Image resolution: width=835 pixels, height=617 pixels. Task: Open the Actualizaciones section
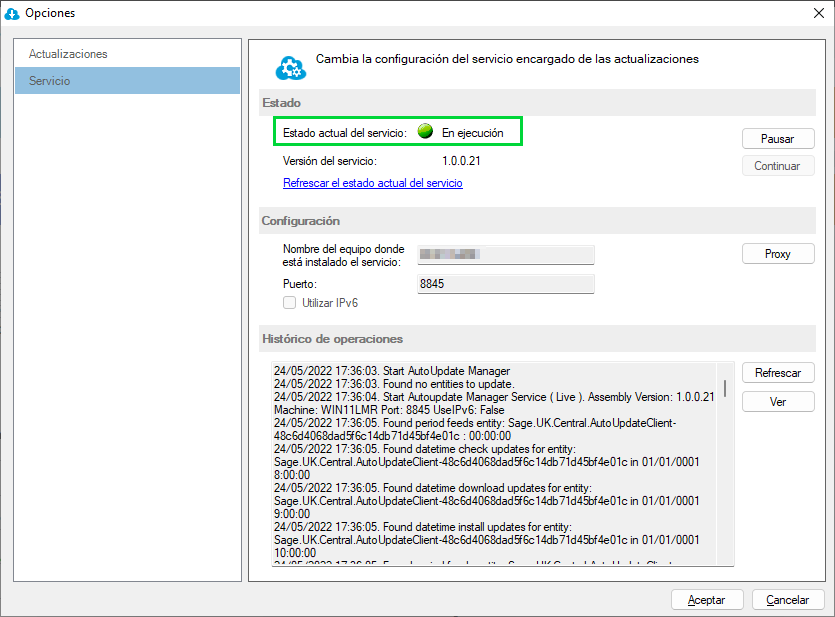click(x=127, y=54)
